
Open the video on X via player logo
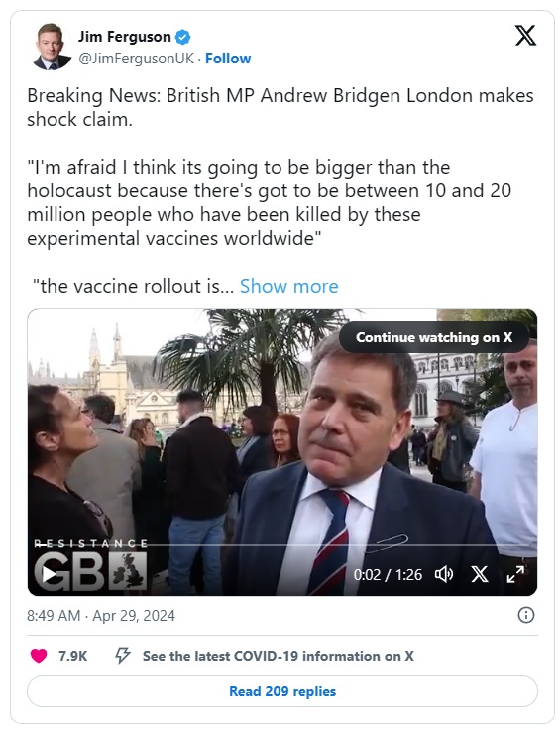click(480, 574)
